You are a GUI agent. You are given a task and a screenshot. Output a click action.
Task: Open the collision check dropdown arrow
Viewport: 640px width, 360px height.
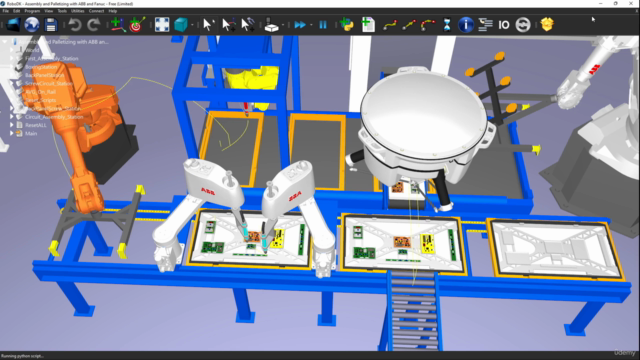tap(282, 25)
